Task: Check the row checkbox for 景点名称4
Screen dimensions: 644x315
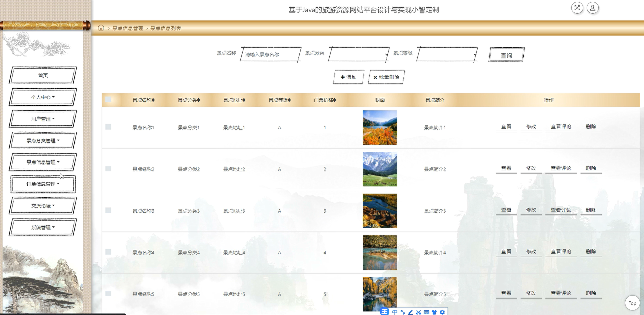Action: click(108, 252)
